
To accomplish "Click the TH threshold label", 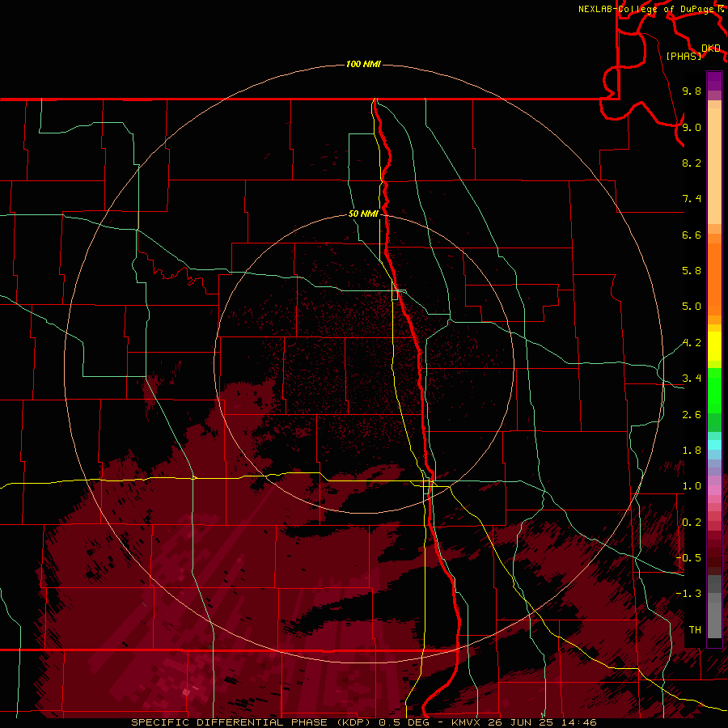I will click(x=695, y=630).
